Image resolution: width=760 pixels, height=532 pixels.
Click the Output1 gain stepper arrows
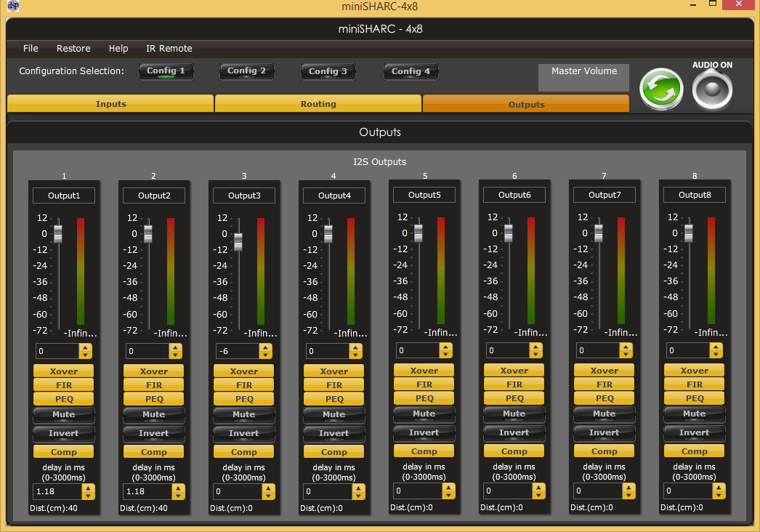coord(85,351)
